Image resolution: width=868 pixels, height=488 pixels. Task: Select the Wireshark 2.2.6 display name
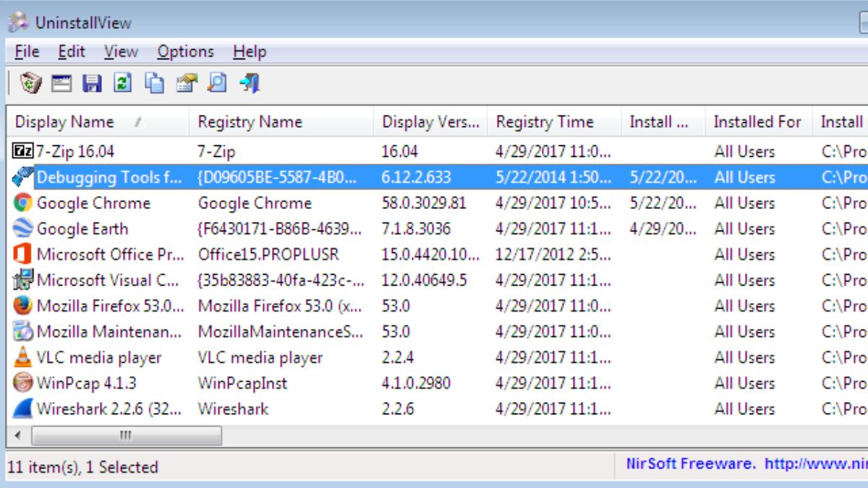110,409
